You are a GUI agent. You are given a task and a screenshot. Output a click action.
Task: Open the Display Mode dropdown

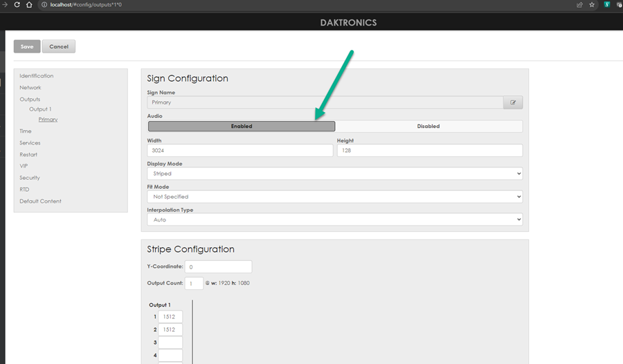(334, 174)
